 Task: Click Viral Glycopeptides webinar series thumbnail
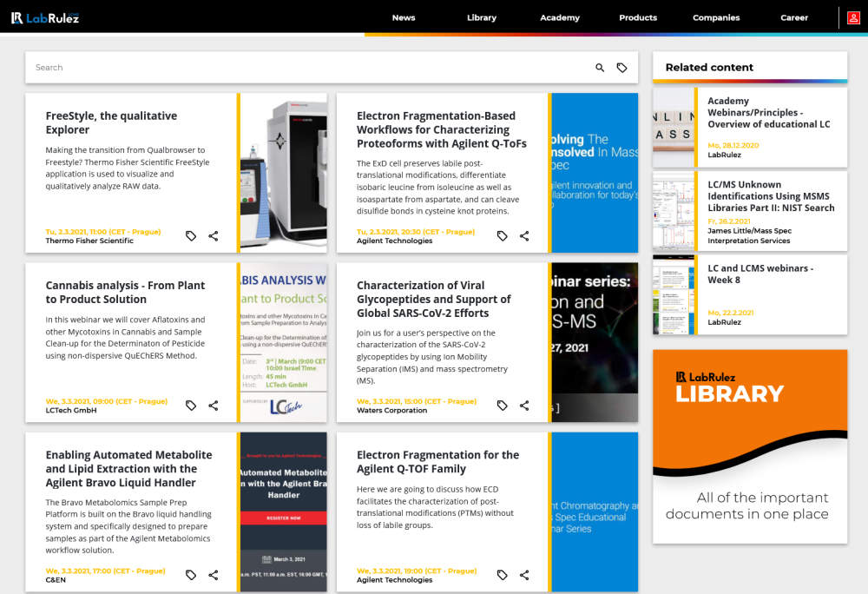pos(595,342)
